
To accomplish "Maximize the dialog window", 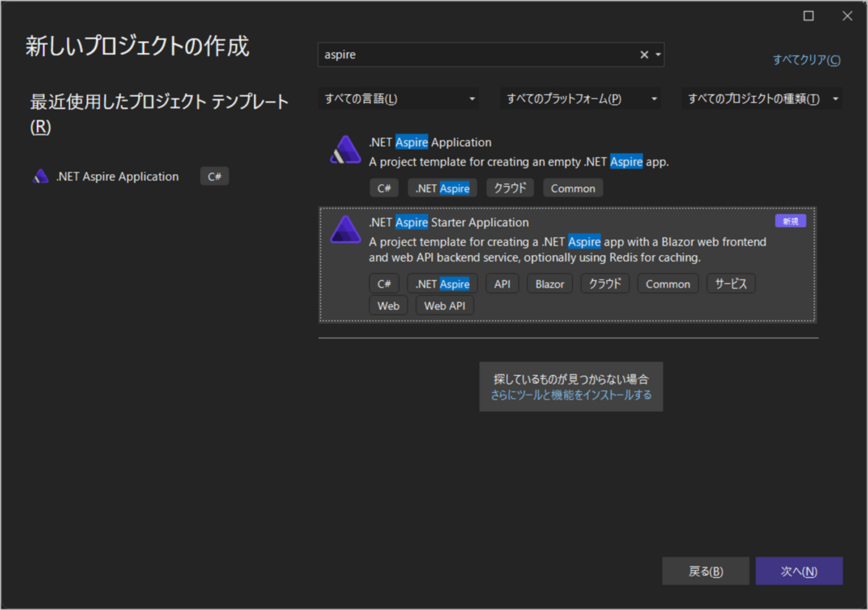I will tap(809, 16).
